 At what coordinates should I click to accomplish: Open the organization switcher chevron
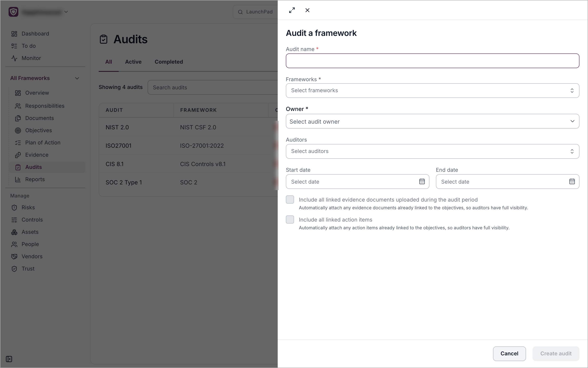tap(66, 12)
